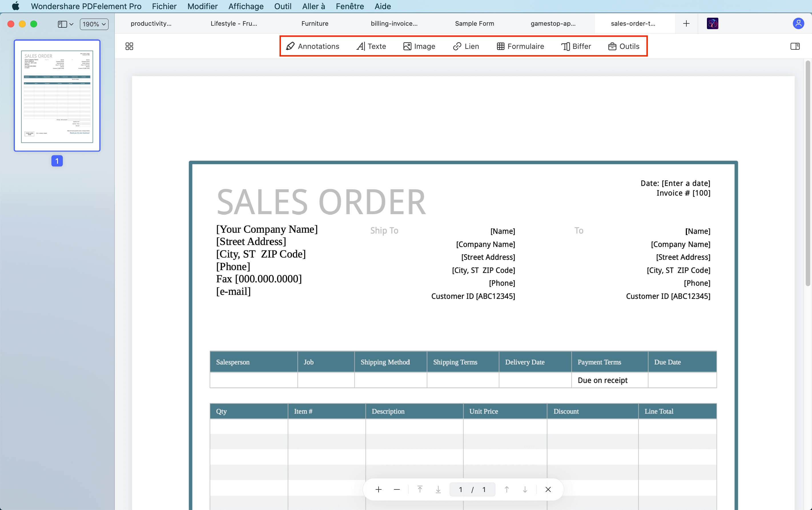The height and width of the screenshot is (510, 812).
Task: Click the Description column header
Action: (x=414, y=411)
